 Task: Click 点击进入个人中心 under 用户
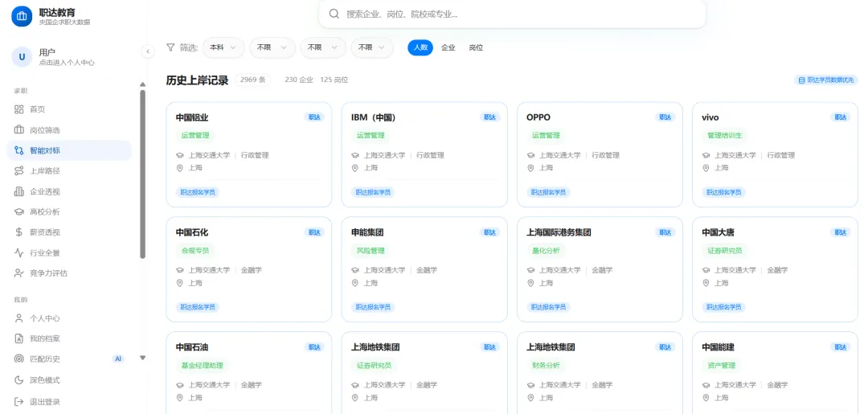[x=67, y=63]
